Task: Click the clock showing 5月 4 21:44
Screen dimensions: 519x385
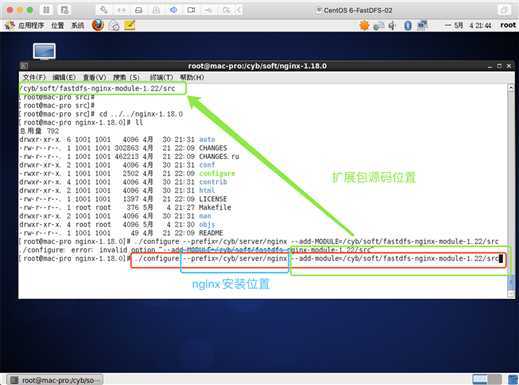Action: pos(468,25)
